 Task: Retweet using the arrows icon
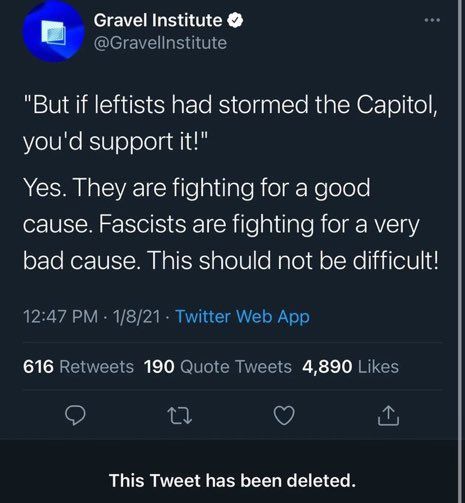pyautogui.click(x=179, y=416)
